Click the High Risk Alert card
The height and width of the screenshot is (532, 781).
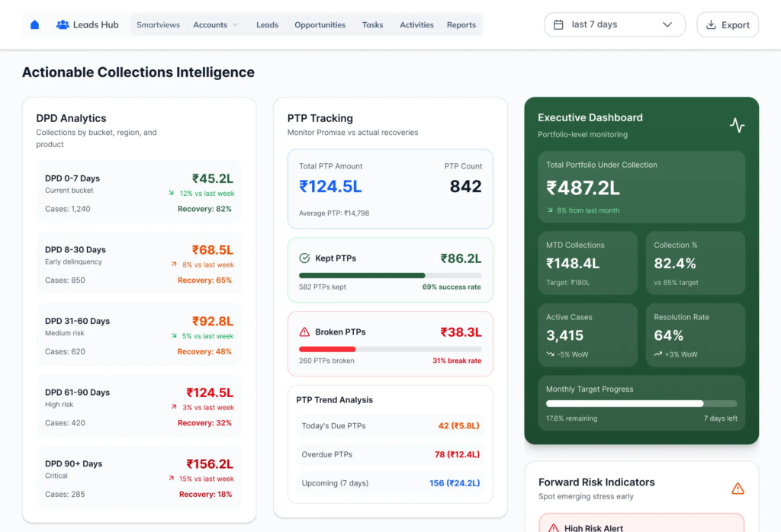(x=641, y=523)
